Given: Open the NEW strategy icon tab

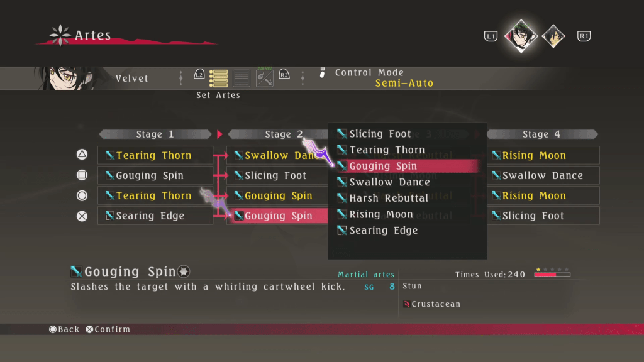Looking at the screenshot, I should tap(264, 78).
